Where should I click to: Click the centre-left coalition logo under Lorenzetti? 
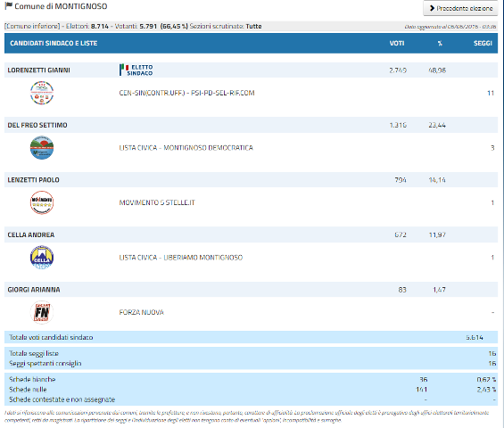click(42, 93)
